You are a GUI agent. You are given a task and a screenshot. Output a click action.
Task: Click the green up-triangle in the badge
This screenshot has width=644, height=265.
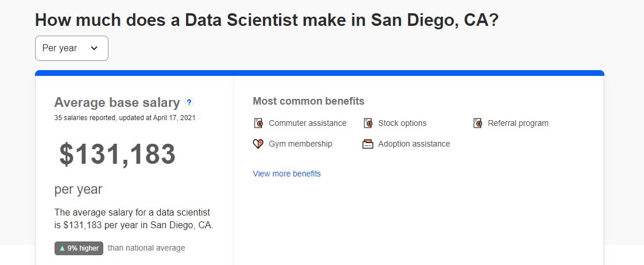63,248
